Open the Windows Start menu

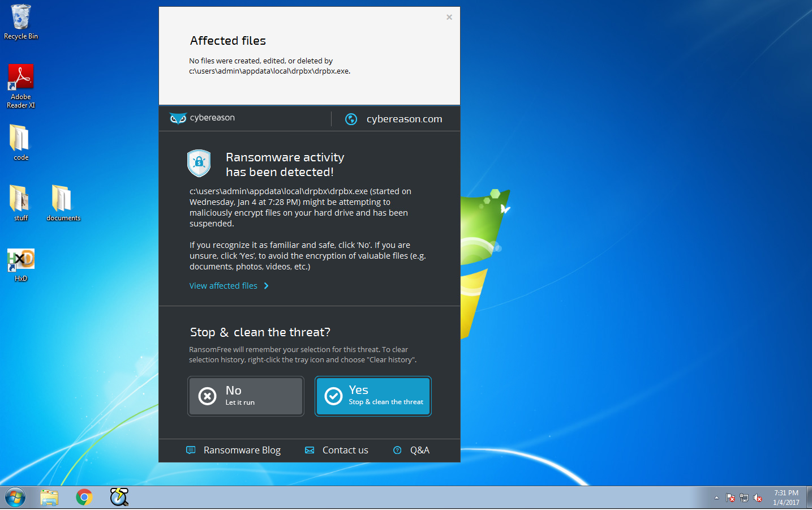[15, 498]
